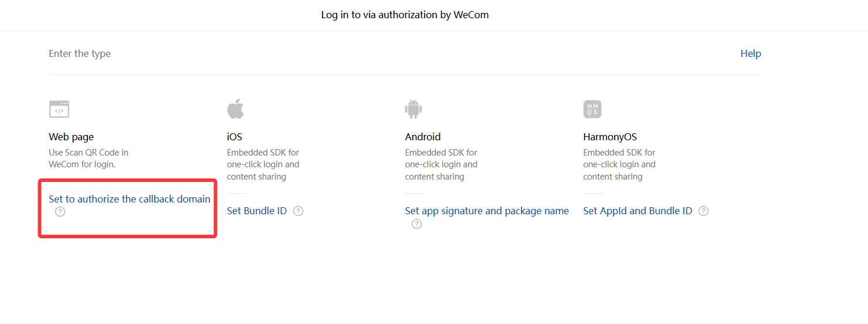Click the Enter the type label

(x=80, y=53)
